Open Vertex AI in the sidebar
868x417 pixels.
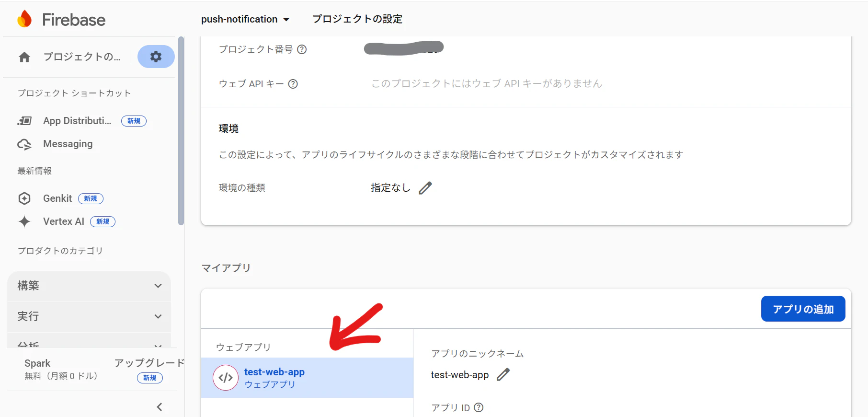(64, 221)
